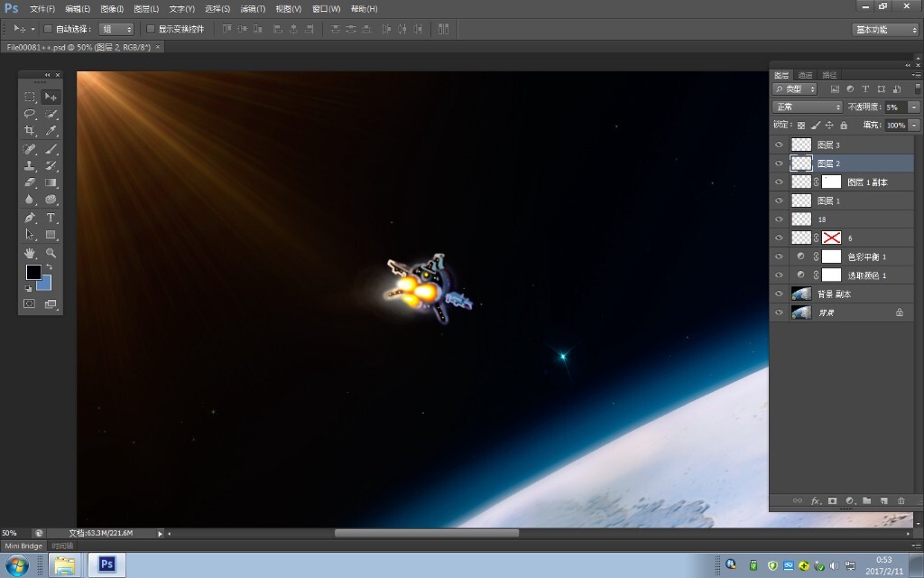
Task: Select the Rectangle shape tool
Action: (x=51, y=235)
